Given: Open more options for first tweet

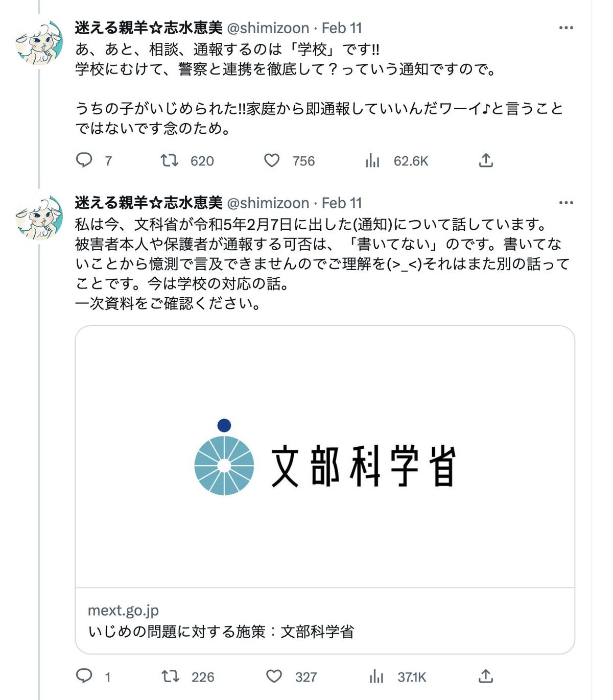Looking at the screenshot, I should 566,28.
